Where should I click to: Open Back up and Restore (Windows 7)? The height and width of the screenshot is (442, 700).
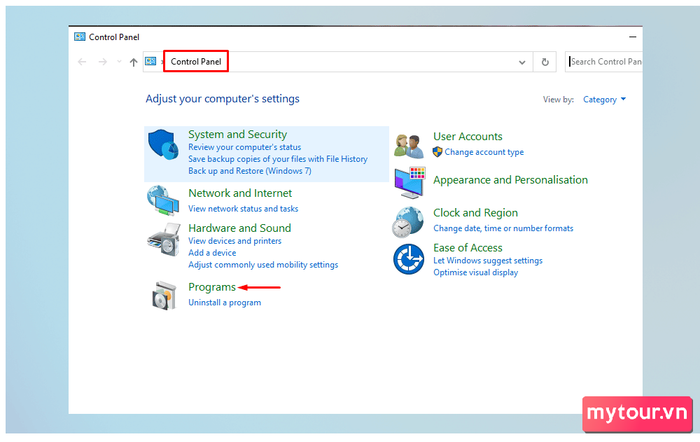pos(250,171)
